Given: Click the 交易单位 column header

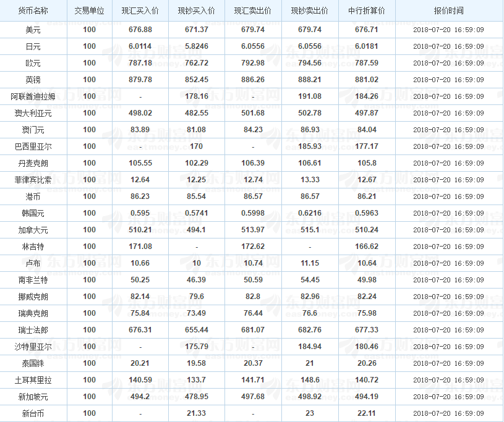Looking at the screenshot, I should [x=89, y=11].
